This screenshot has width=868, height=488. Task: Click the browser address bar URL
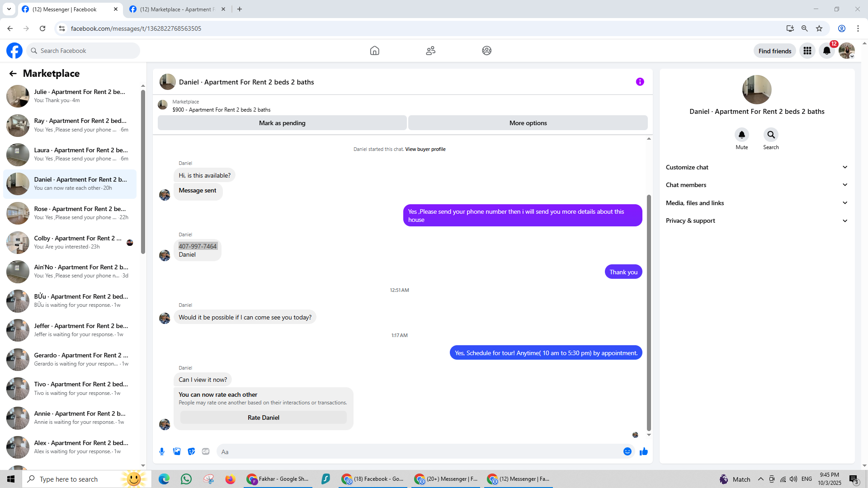coord(136,28)
